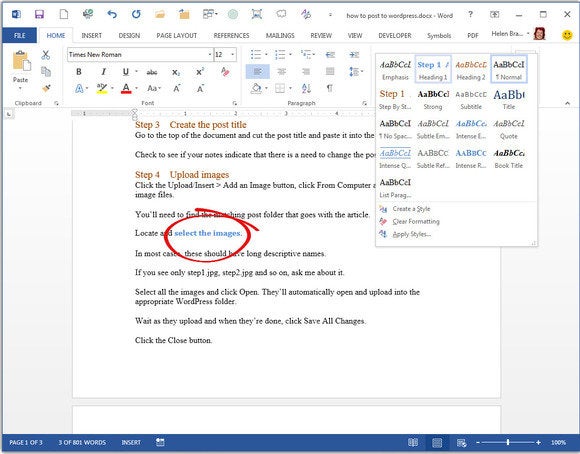Click the Format Painter brush icon
This screenshot has height=454, width=580.
coord(46,88)
